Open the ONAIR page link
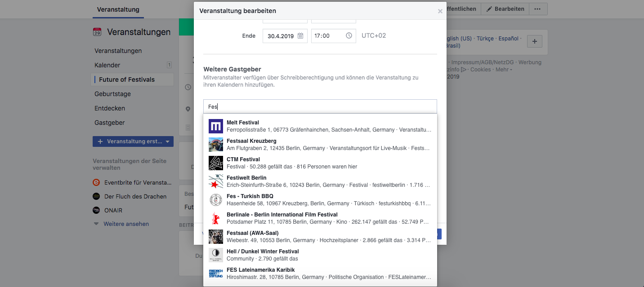The image size is (644, 287). tap(113, 210)
